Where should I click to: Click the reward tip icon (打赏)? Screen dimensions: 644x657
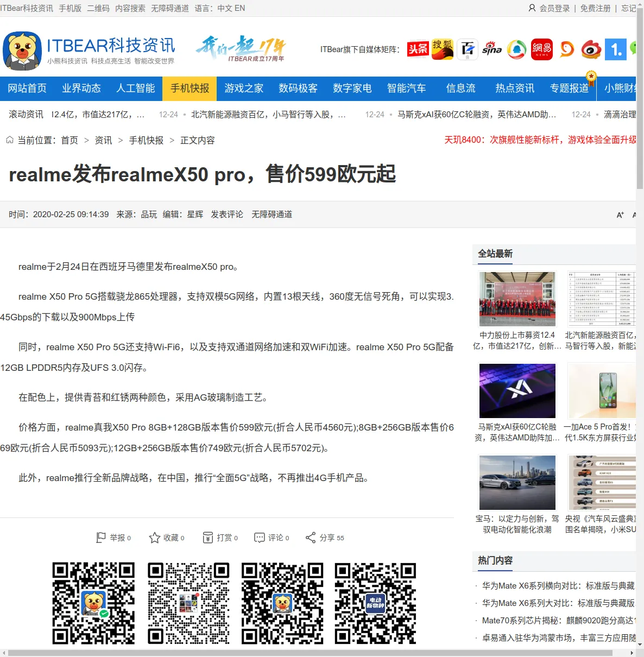pyautogui.click(x=208, y=538)
